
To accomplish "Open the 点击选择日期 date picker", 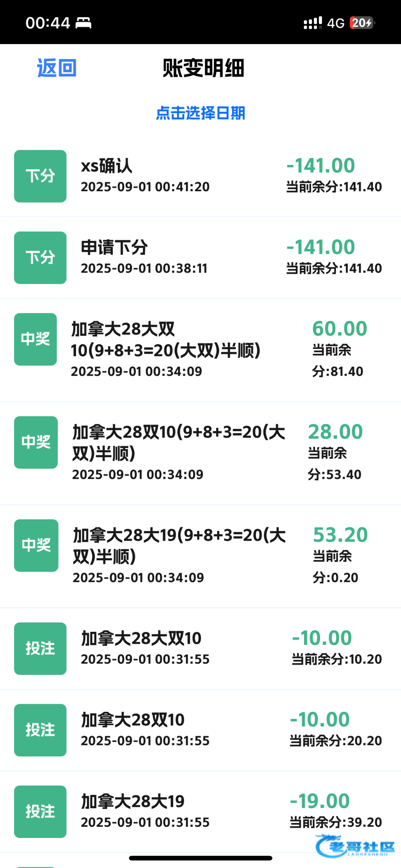I will coord(200,113).
